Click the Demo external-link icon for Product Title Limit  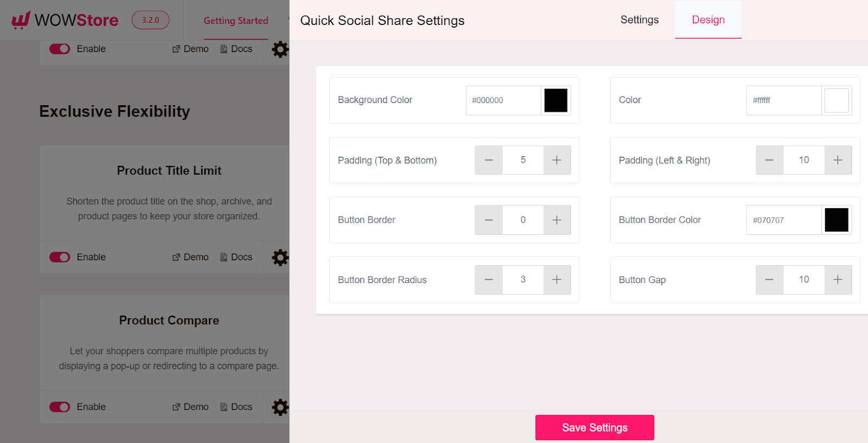[x=176, y=256]
